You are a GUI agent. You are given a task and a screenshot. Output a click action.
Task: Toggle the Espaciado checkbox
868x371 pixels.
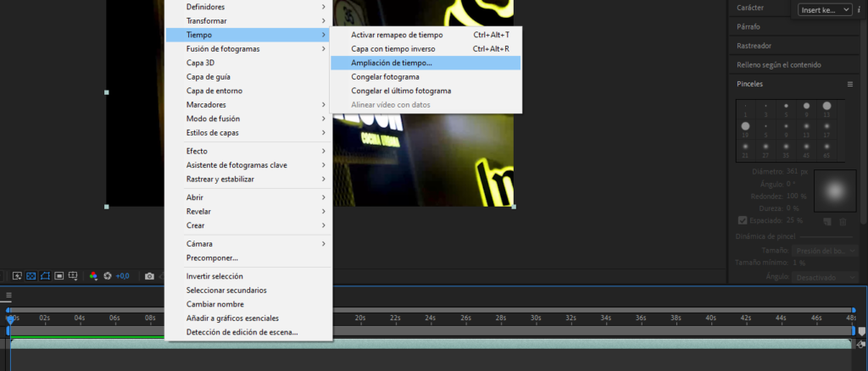(743, 220)
